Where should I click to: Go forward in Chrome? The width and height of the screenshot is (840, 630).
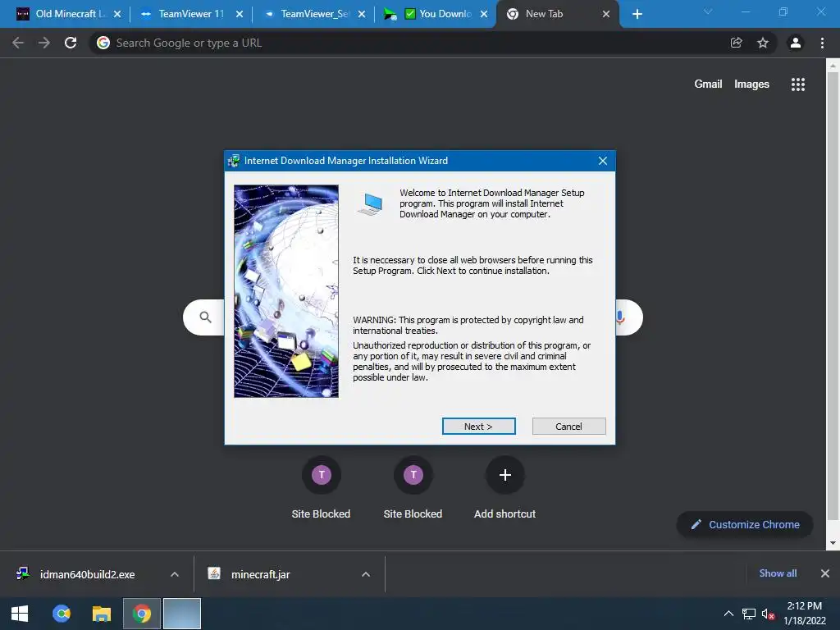[x=44, y=43]
